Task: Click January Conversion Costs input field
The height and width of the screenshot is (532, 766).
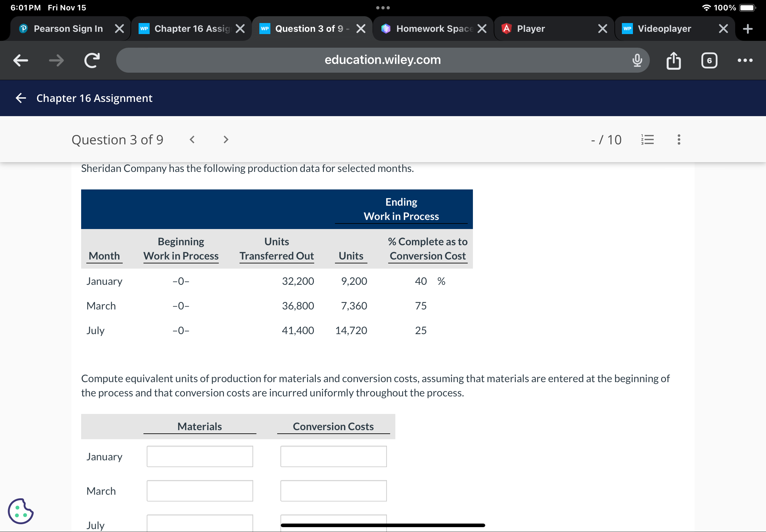Action: 333,456
